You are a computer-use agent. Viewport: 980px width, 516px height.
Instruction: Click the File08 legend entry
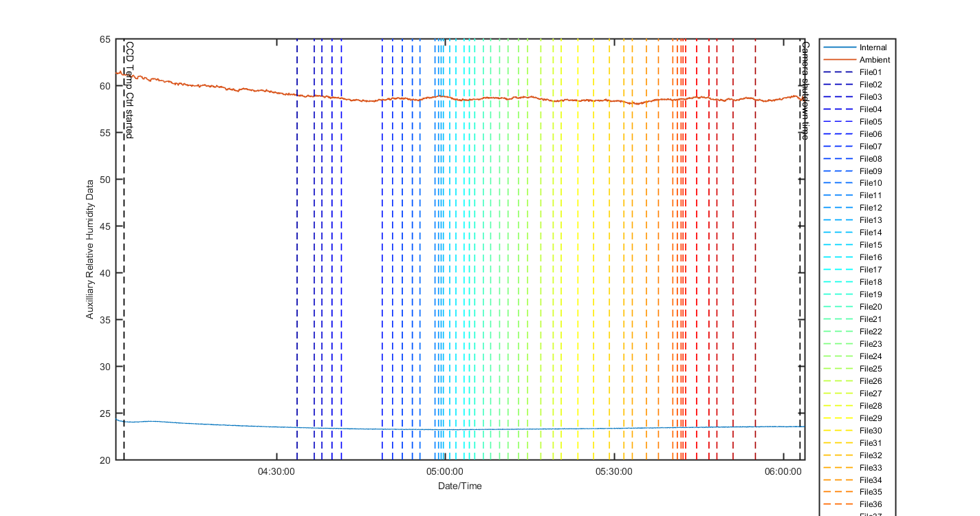point(853,159)
